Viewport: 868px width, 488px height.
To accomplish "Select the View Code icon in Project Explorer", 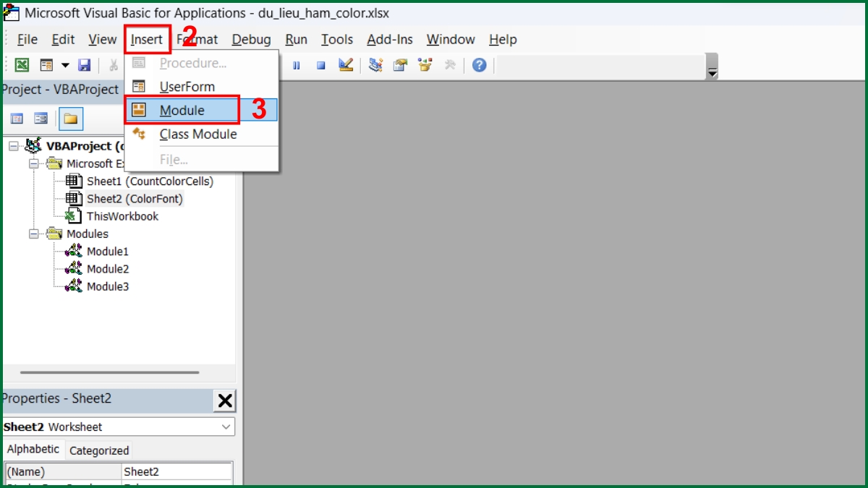I will (16, 119).
